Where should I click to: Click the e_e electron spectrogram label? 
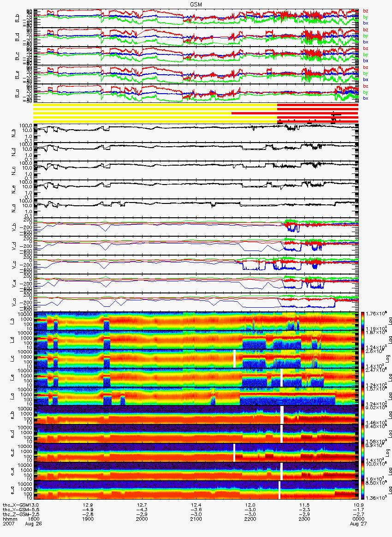pyautogui.click(x=12, y=472)
